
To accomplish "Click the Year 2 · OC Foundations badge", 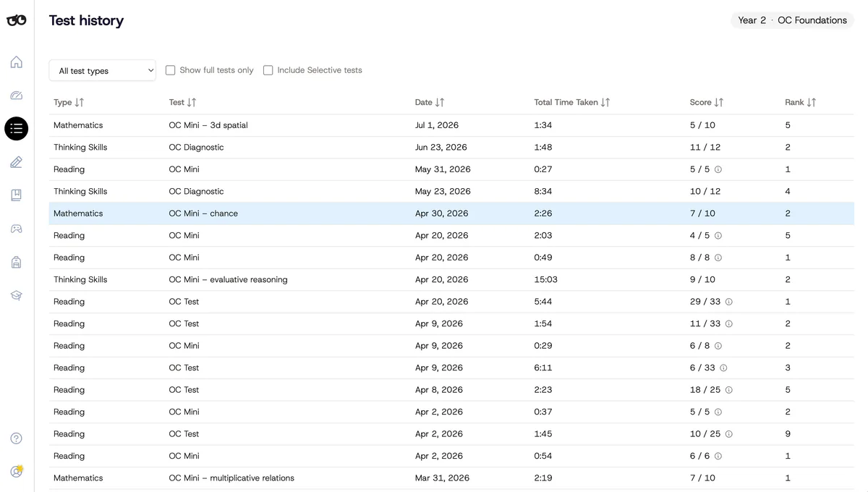I will (x=792, y=20).
